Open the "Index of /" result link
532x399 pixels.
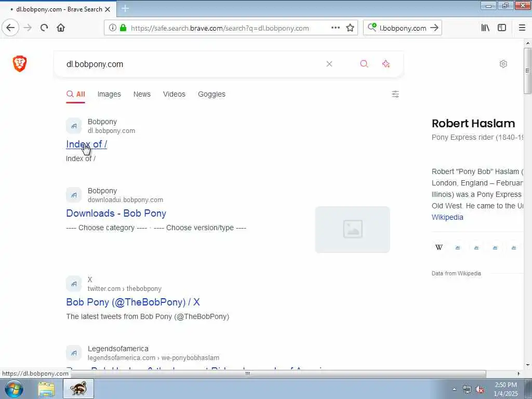coord(87,144)
